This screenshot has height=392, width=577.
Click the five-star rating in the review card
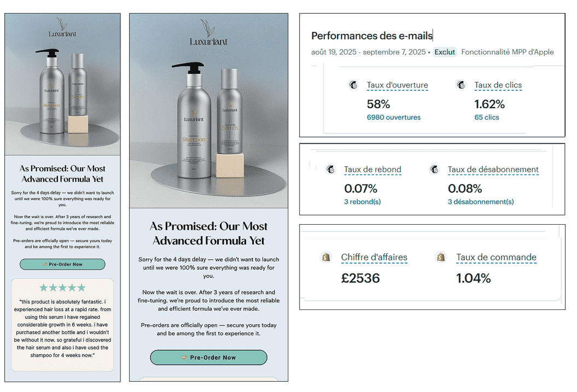click(62, 288)
